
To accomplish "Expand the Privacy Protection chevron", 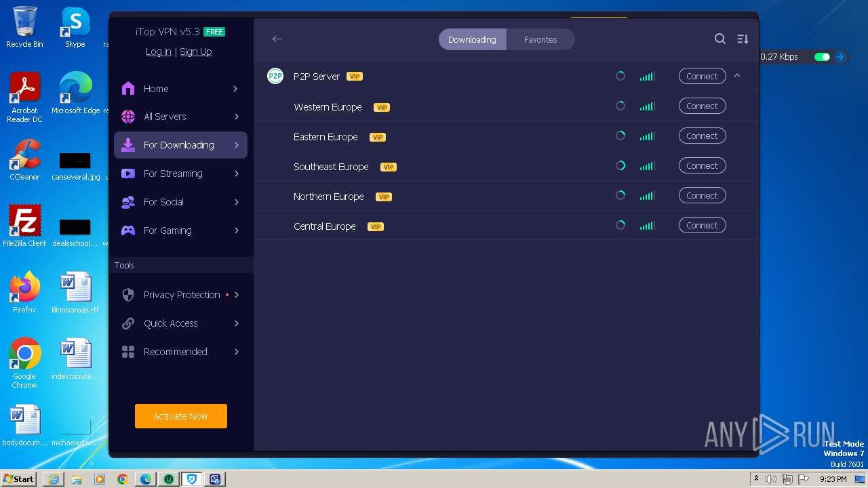I will (x=237, y=295).
